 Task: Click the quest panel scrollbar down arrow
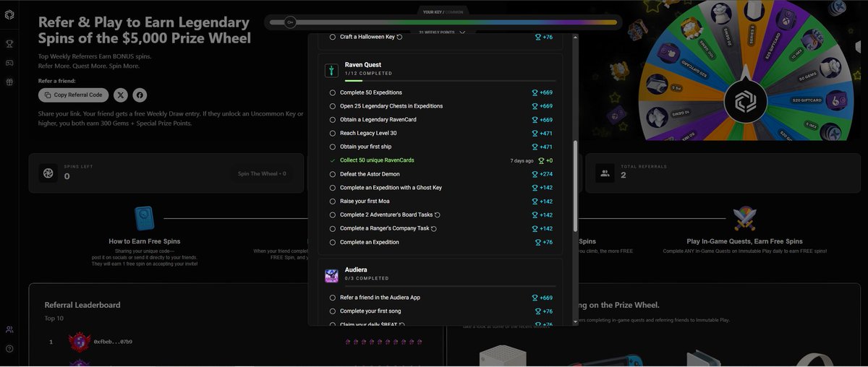click(575, 321)
